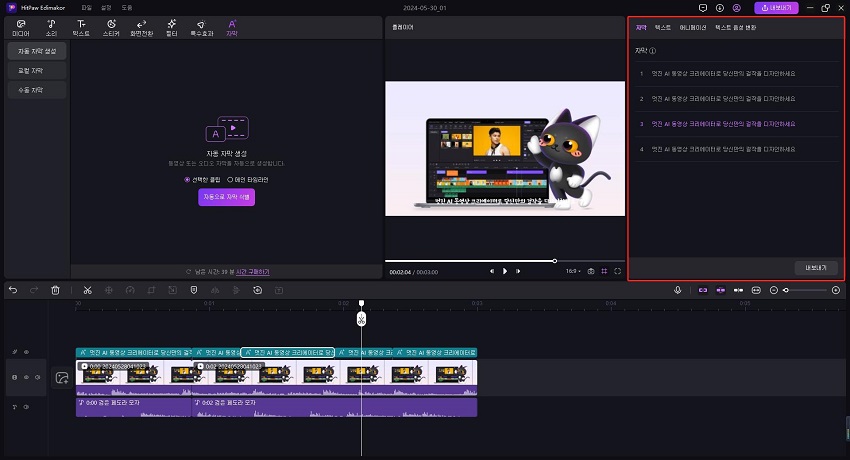Select subtitle row 4 in list
This screenshot has width=850, height=460.
(737, 149)
